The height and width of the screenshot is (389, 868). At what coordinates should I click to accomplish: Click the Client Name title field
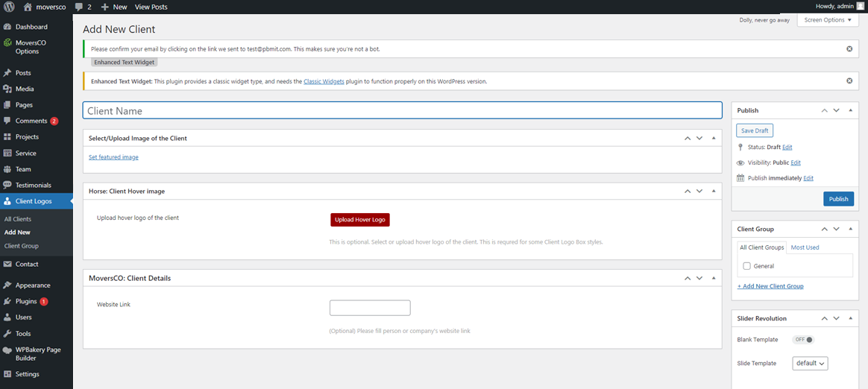(402, 110)
